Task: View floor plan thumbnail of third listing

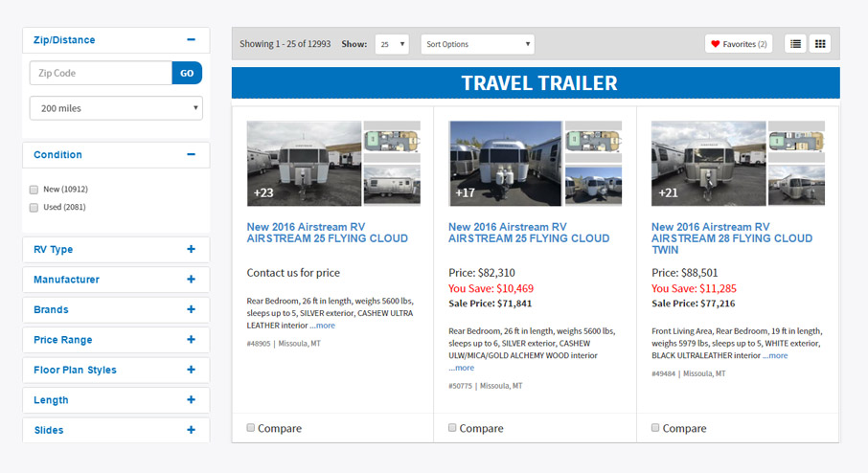Action: [x=796, y=142]
